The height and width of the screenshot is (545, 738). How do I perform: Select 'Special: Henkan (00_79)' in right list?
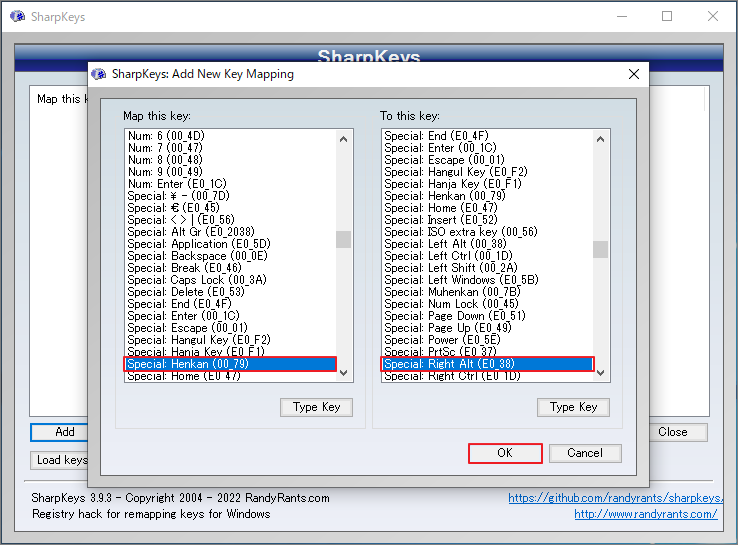point(487,196)
